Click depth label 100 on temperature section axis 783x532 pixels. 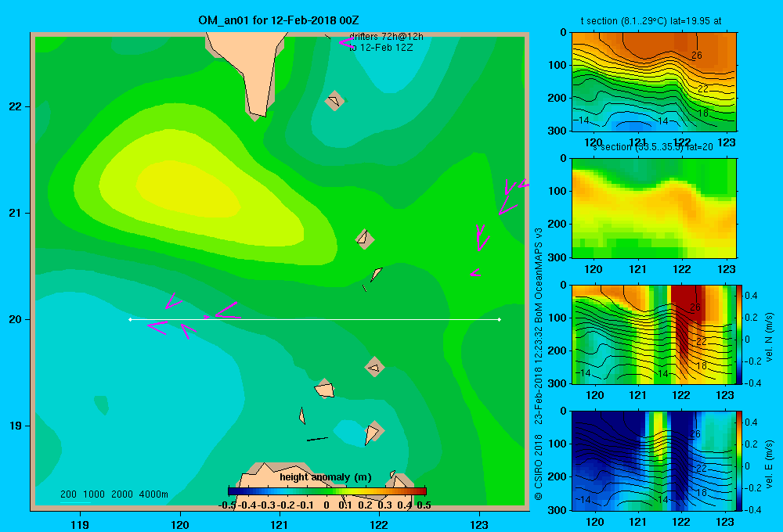click(557, 65)
